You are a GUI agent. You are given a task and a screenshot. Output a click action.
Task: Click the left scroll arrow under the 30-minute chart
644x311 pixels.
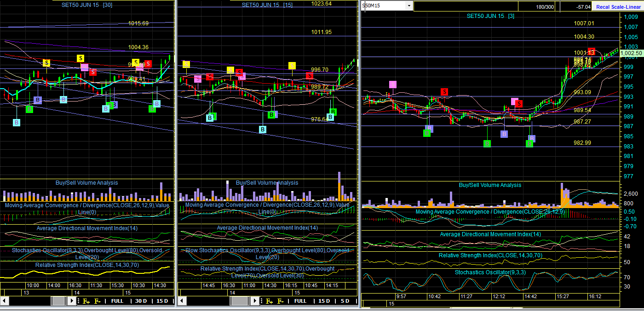pos(5,301)
